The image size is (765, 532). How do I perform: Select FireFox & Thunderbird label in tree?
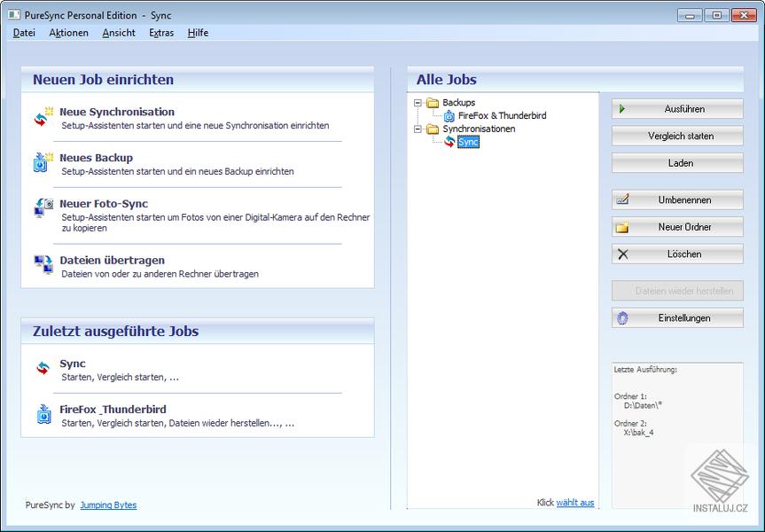click(502, 115)
